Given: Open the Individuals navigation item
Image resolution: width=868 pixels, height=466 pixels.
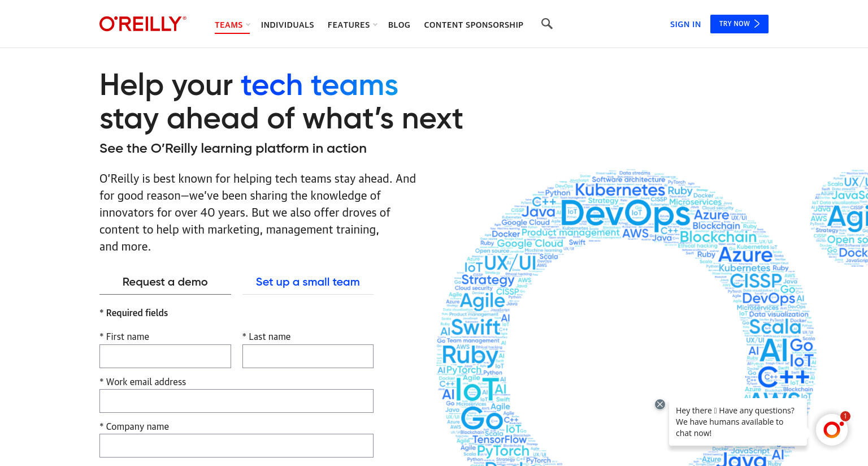Looking at the screenshot, I should 287,25.
